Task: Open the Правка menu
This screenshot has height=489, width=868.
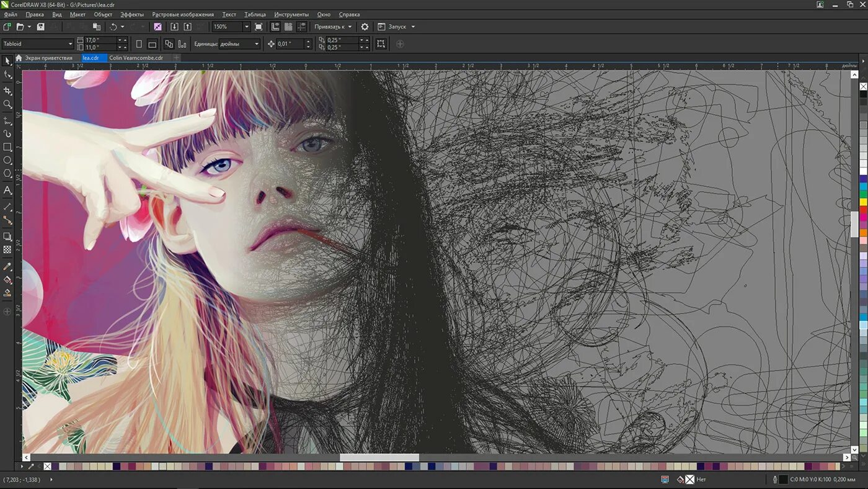Action: pos(35,14)
